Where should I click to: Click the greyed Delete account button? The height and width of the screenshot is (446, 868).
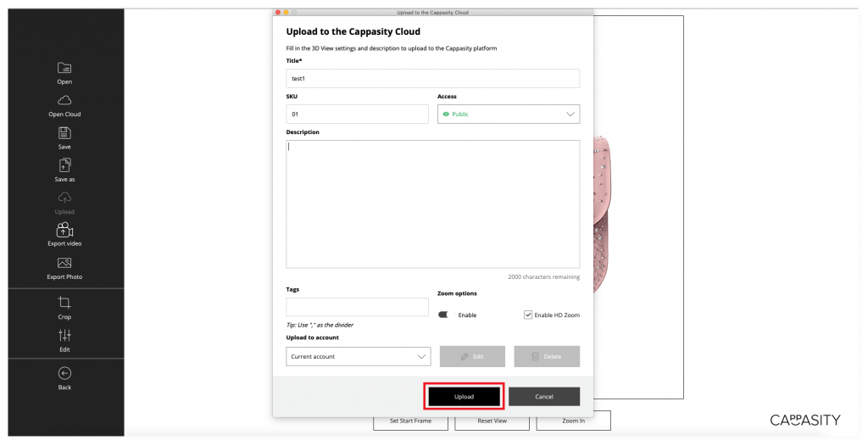pyautogui.click(x=547, y=356)
